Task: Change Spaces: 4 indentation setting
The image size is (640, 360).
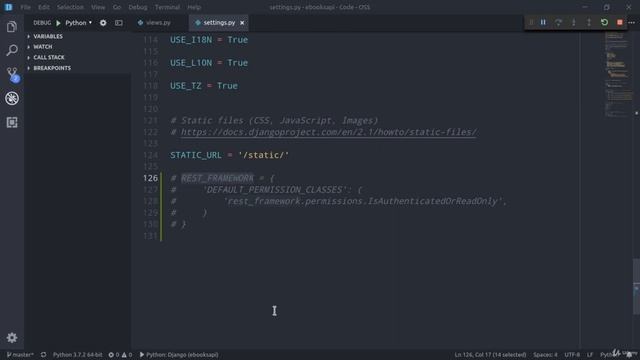Action: (x=545, y=355)
